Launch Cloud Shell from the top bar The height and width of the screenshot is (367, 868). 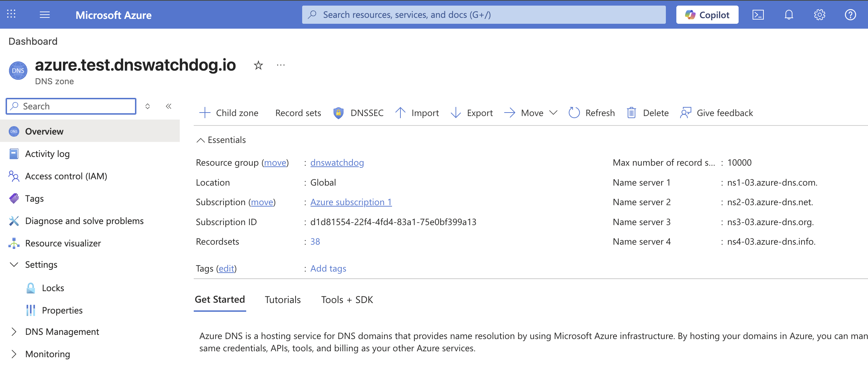pyautogui.click(x=758, y=15)
